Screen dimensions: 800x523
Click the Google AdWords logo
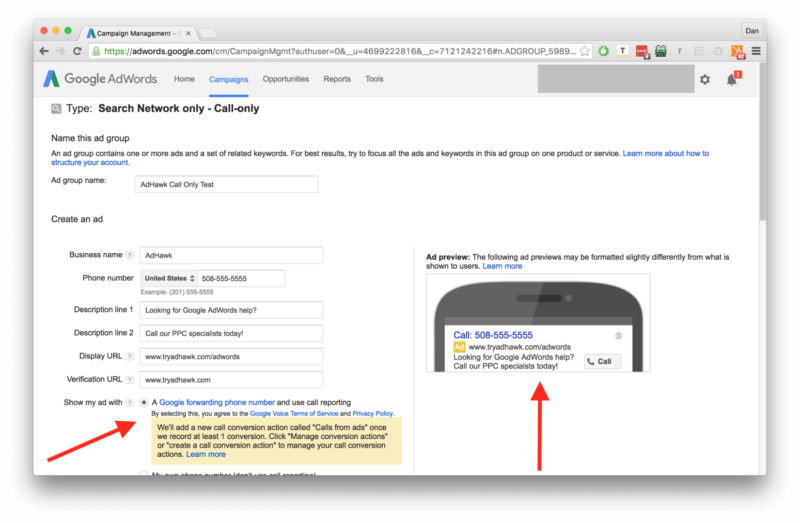(x=100, y=79)
